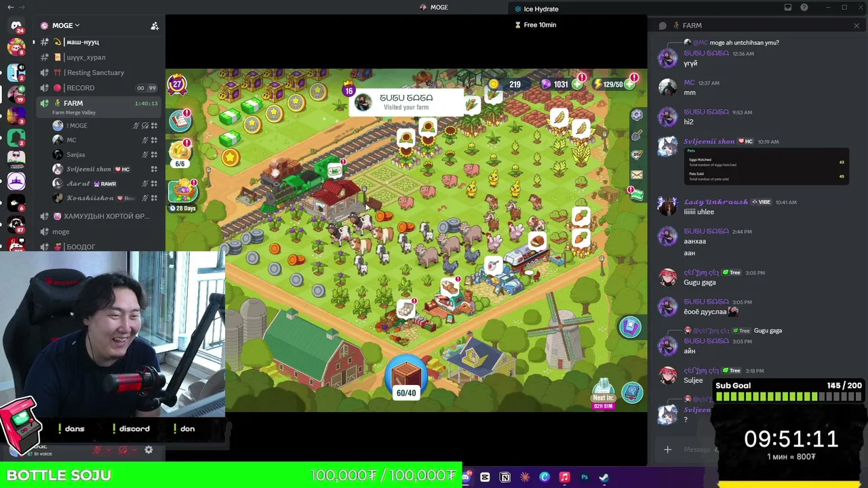Screen dimensions: 868x488
Task: Open Lady Unkruush's profile name
Action: coord(715,202)
